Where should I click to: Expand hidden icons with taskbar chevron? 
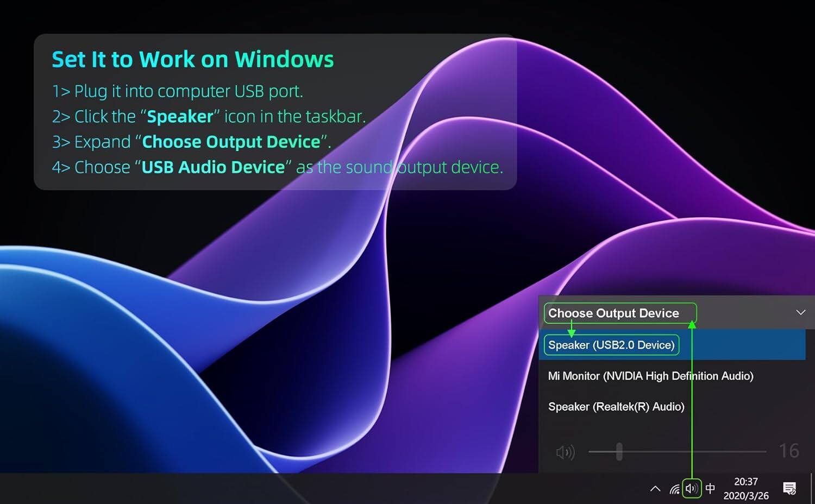(x=655, y=488)
